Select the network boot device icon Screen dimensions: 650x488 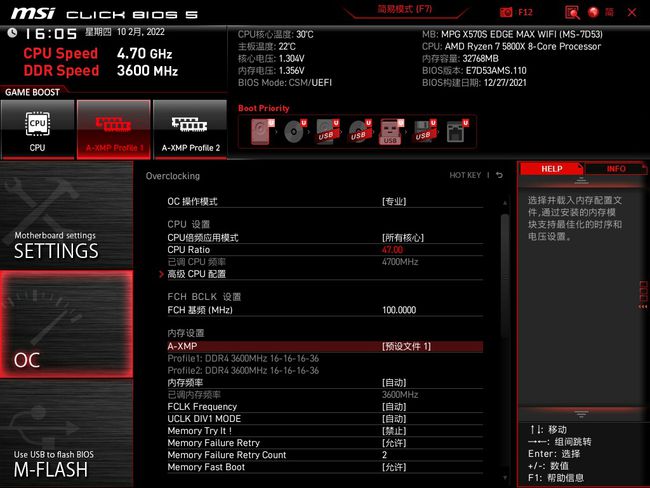click(457, 132)
